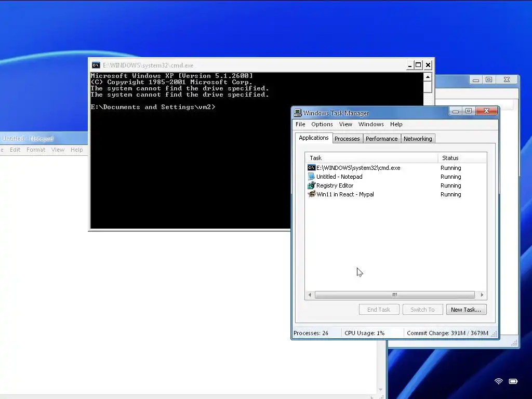This screenshot has width=532, height=399.
Task: Open View menu in Task Manager
Action: point(345,124)
